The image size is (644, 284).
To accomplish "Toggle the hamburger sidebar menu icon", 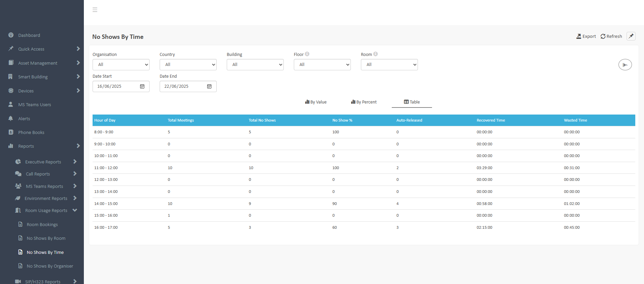I will click(x=95, y=10).
